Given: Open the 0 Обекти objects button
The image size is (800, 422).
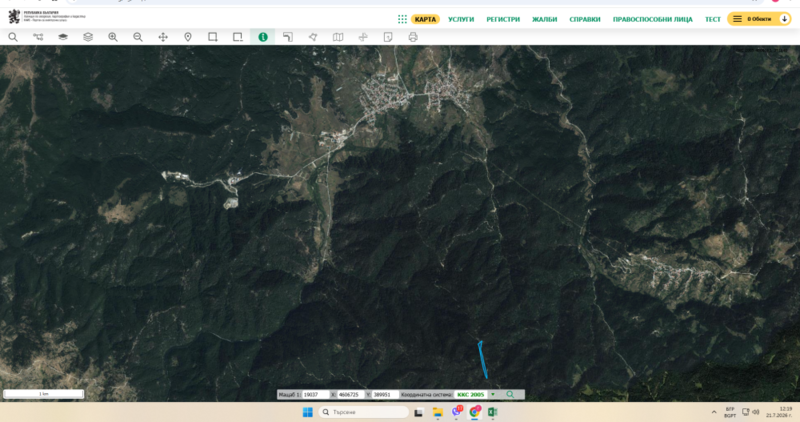Looking at the screenshot, I should (759, 19).
